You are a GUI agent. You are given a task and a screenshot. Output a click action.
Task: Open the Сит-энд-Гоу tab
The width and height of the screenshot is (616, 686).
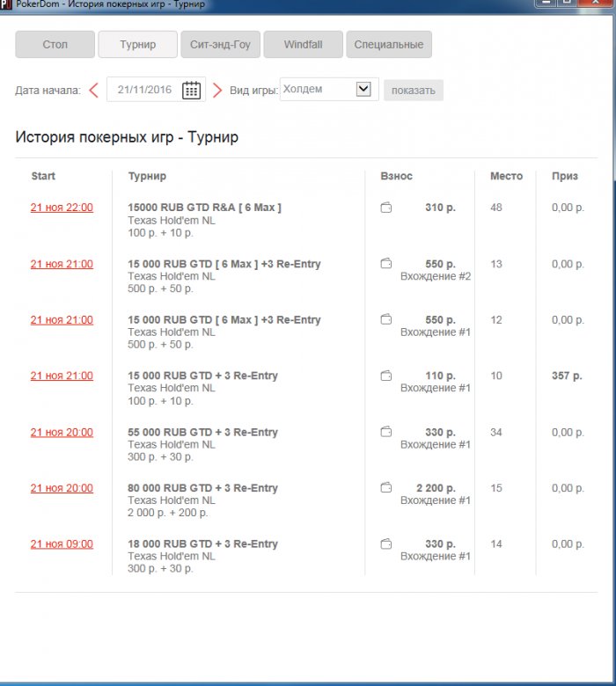click(x=220, y=44)
